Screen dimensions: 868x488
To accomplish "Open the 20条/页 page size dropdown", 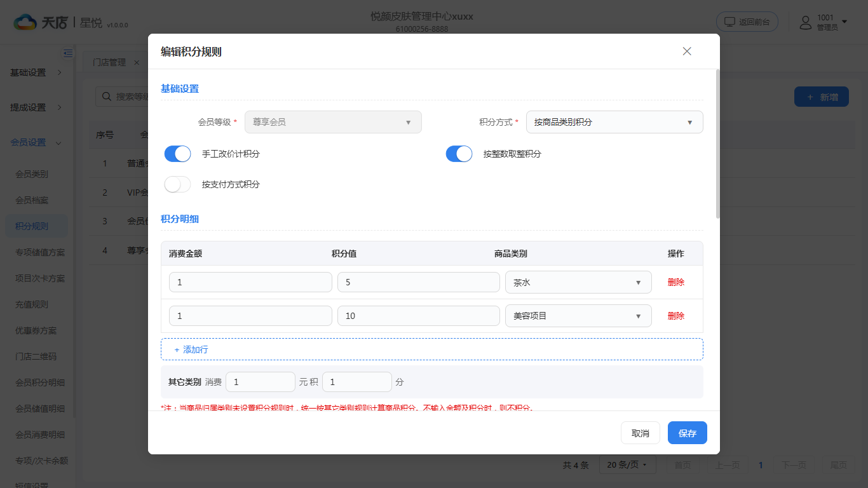I will coord(628,465).
